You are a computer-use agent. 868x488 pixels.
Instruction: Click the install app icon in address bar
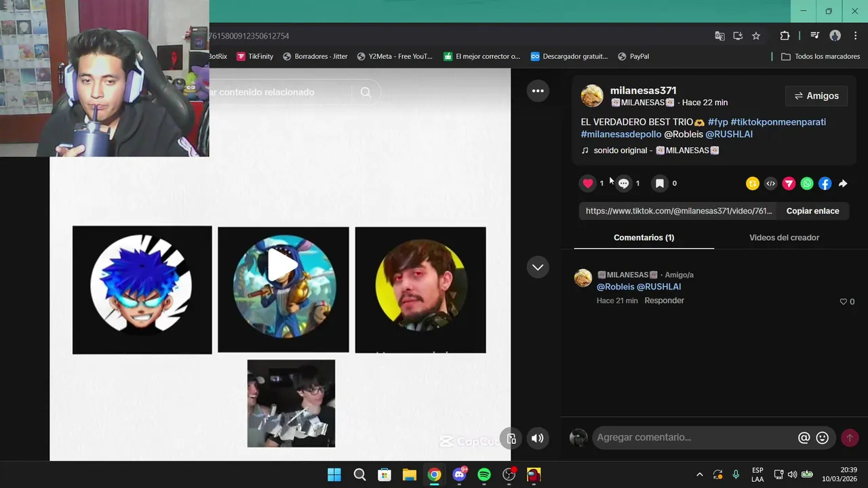click(x=738, y=36)
